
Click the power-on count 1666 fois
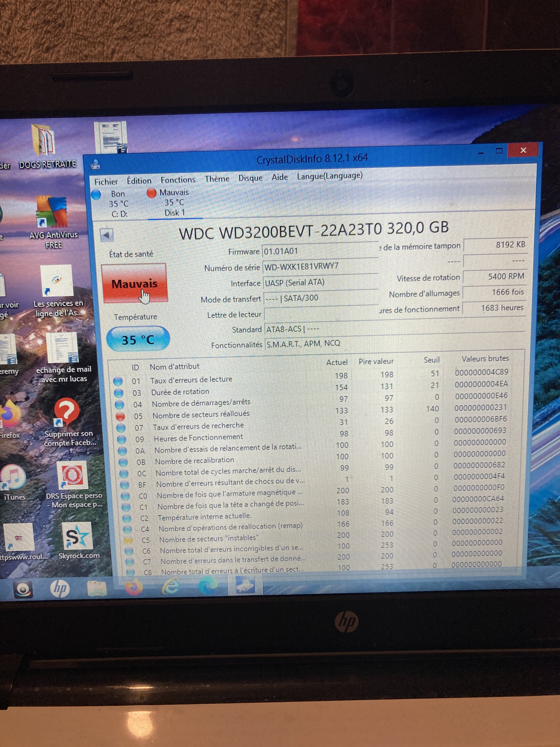tap(494, 292)
